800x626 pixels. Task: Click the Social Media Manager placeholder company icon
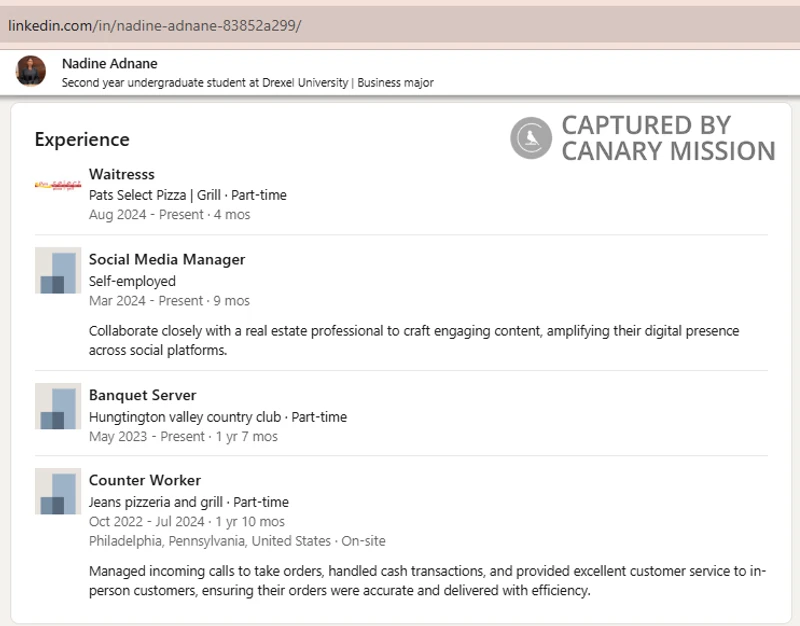[x=58, y=270]
